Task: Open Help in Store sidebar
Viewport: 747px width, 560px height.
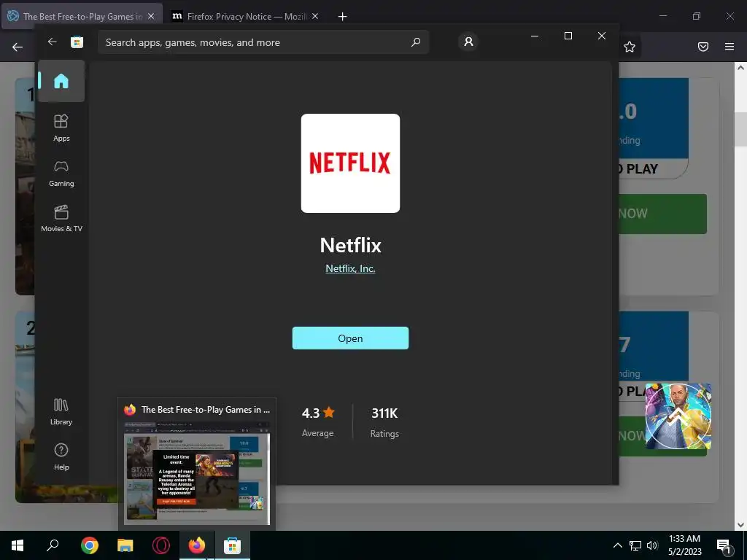Action: point(61,457)
